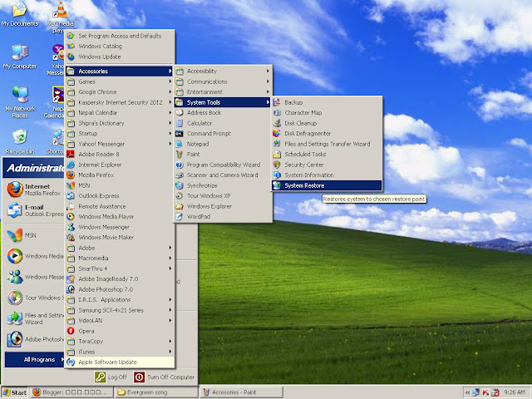
Task: Open System Information icon
Action: [x=277, y=175]
